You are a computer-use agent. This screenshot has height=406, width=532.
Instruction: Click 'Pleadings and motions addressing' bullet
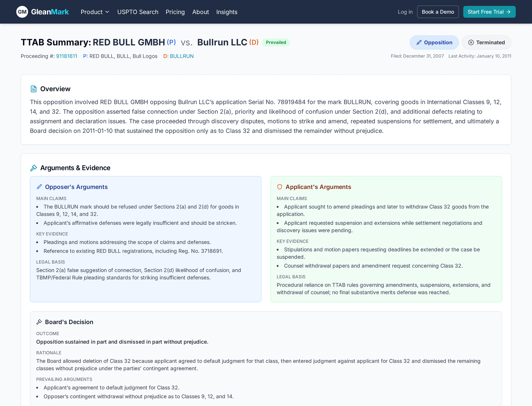tap(127, 242)
